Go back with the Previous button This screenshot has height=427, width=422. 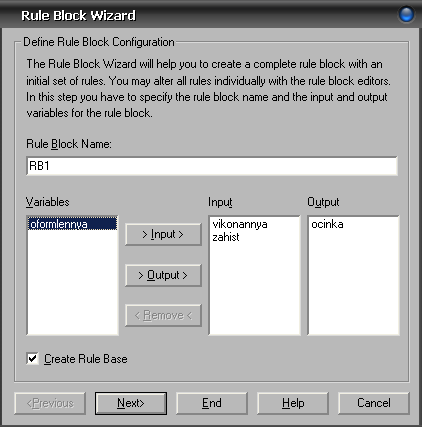point(50,403)
